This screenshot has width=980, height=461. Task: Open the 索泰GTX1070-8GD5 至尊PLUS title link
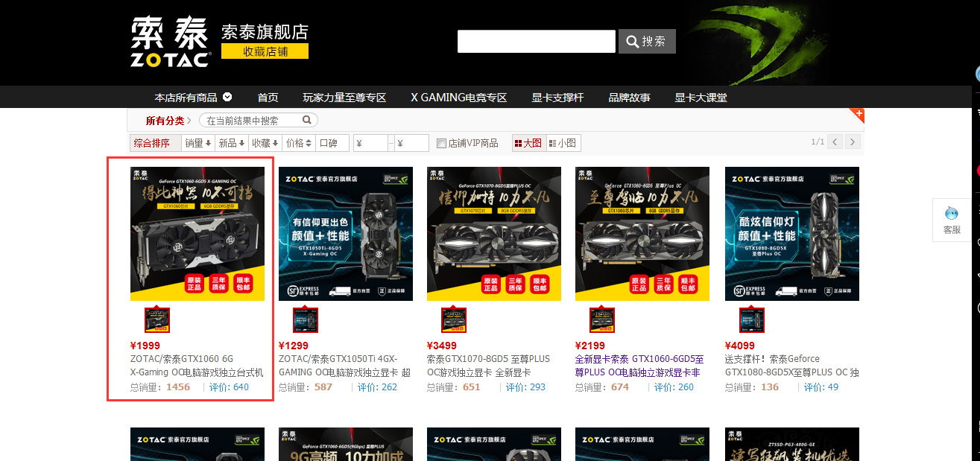(x=488, y=366)
